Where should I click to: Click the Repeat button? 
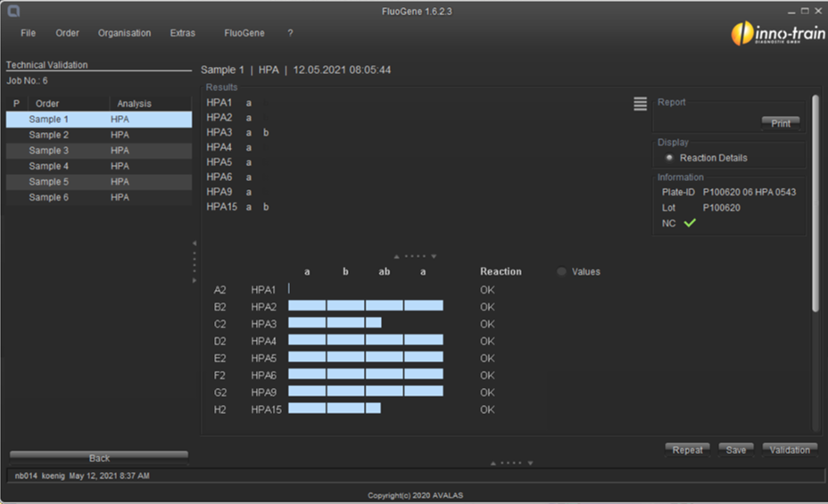687,450
